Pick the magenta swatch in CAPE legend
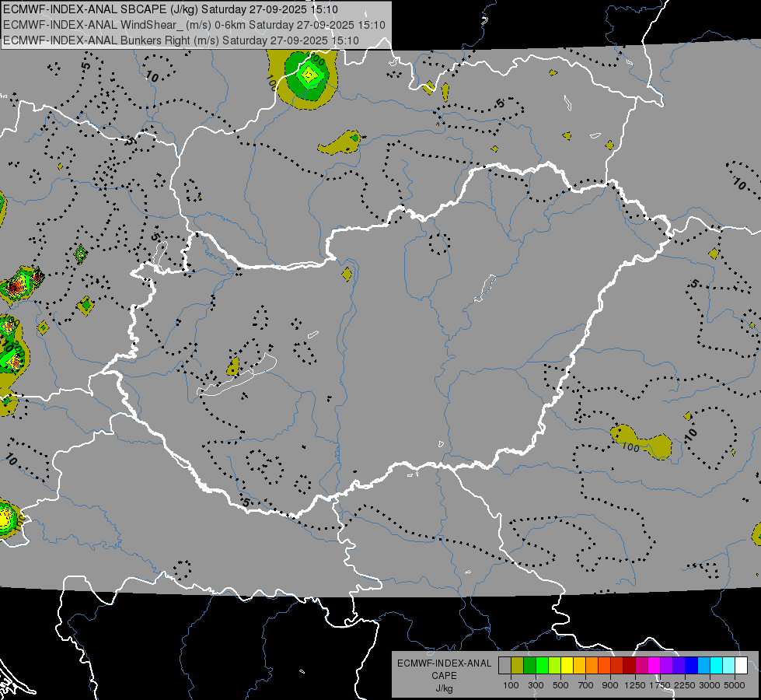Image resolution: width=761 pixels, height=700 pixels. pos(655,665)
